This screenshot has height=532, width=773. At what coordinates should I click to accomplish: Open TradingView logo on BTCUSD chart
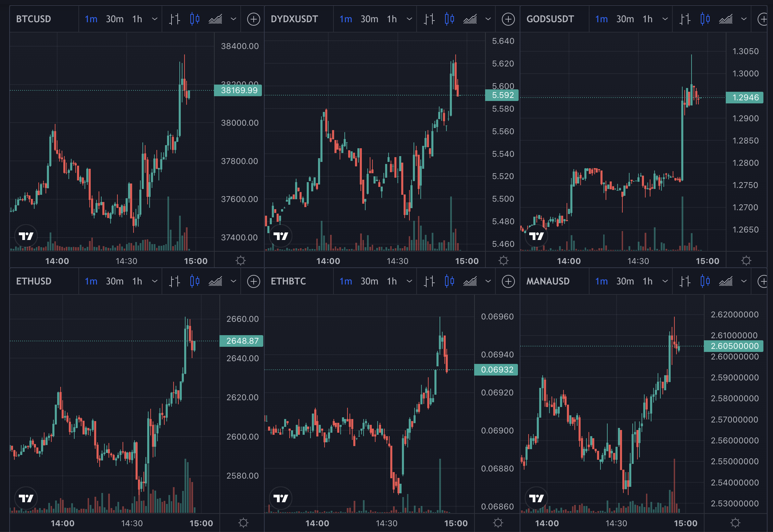click(x=26, y=236)
